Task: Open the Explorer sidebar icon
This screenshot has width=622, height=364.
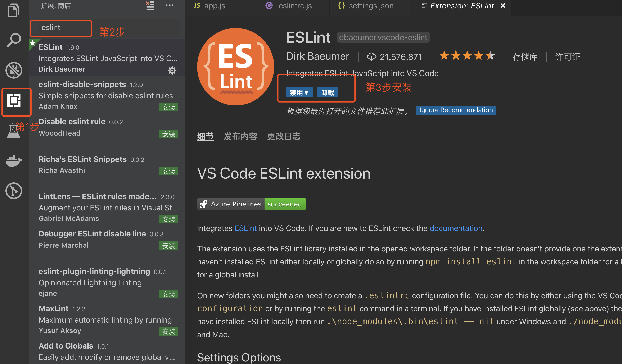Action: click(14, 10)
